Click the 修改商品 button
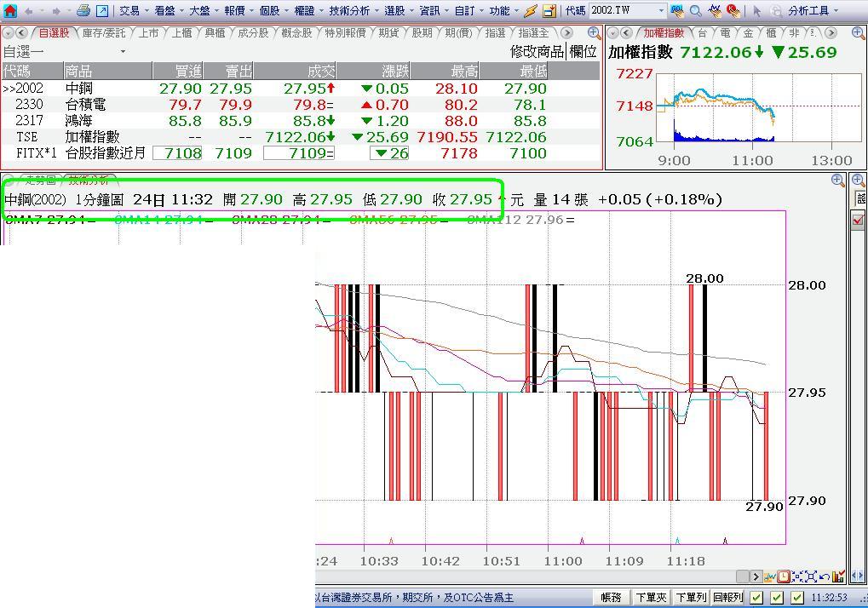 [x=537, y=52]
